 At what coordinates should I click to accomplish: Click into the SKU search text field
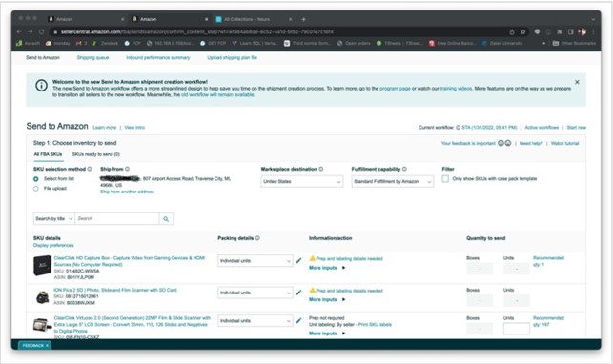point(117,219)
